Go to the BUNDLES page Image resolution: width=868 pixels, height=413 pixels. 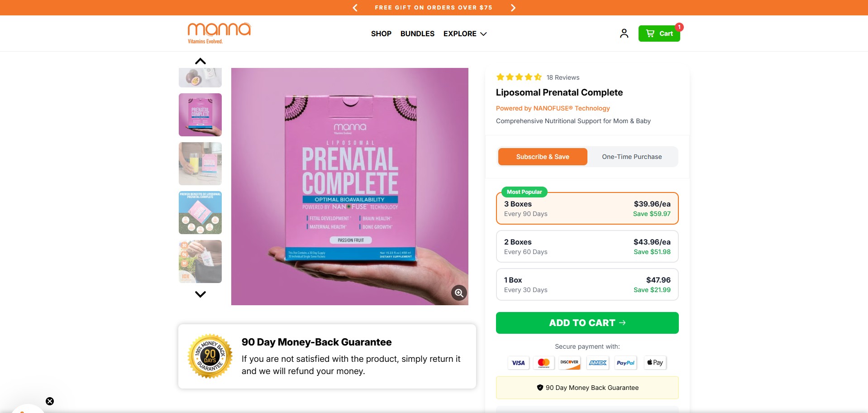(x=417, y=34)
